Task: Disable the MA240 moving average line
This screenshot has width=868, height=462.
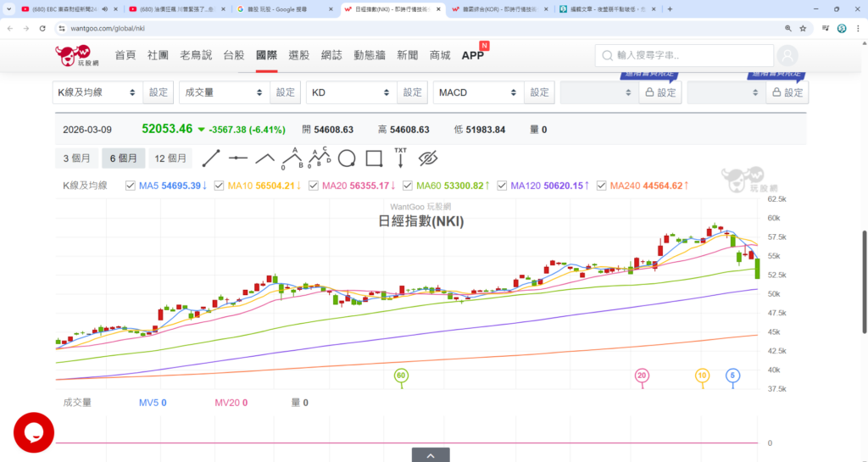Action: pos(602,186)
